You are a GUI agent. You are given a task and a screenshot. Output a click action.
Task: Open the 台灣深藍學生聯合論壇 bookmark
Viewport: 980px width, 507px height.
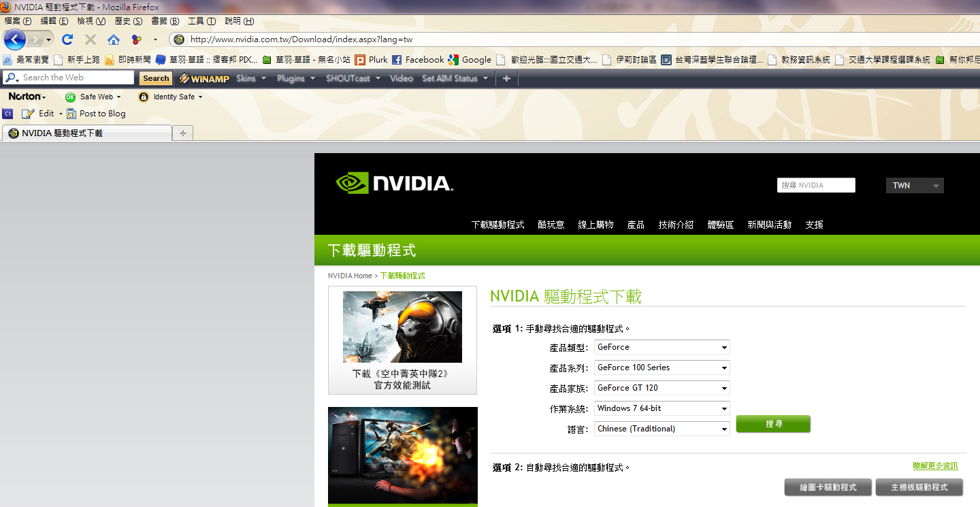[x=712, y=60]
